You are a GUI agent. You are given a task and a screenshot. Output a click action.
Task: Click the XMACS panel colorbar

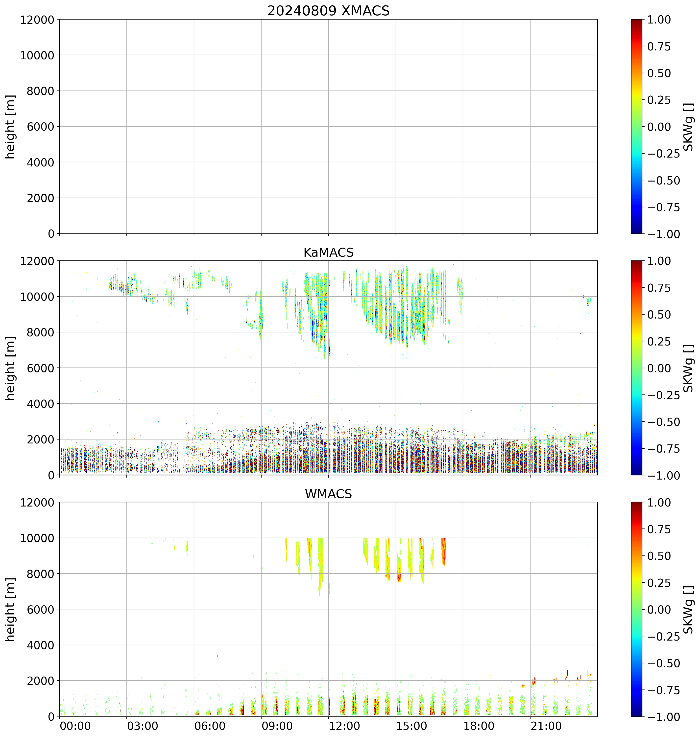[x=637, y=126]
